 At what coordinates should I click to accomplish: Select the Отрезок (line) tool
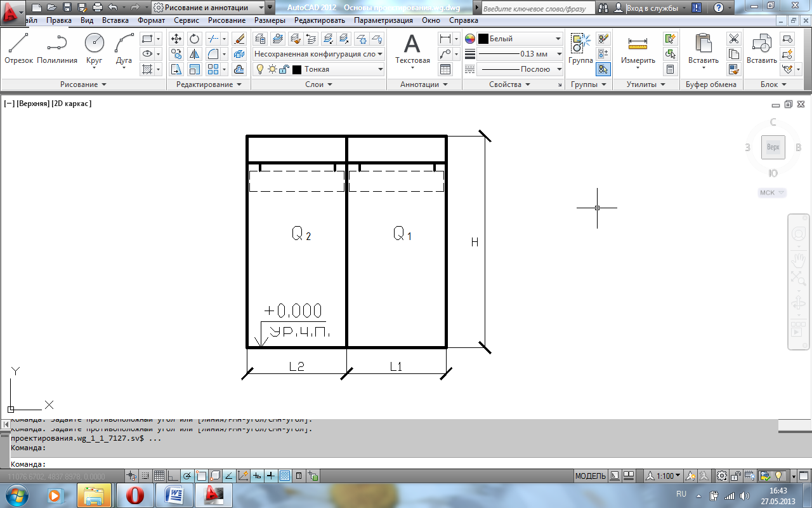[x=18, y=49]
